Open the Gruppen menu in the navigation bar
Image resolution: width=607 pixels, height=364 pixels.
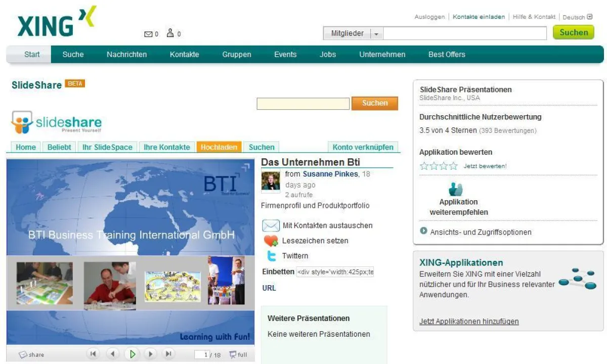237,54
